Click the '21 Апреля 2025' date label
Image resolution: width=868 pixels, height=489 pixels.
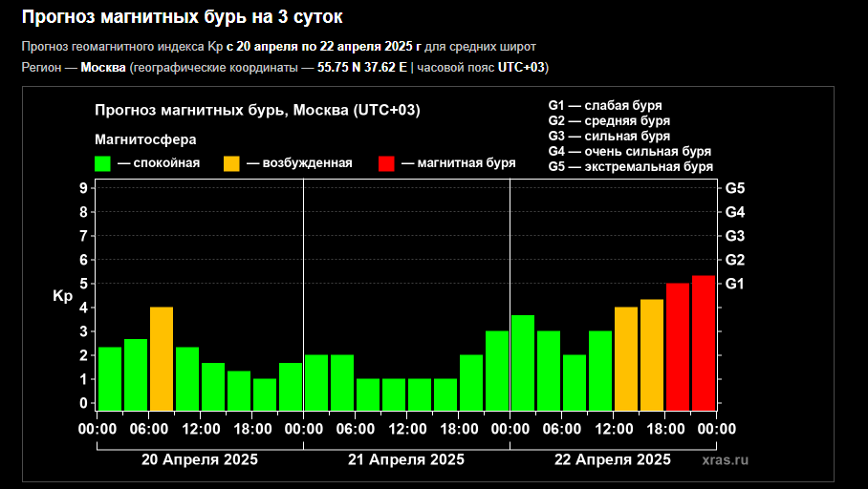pyautogui.click(x=405, y=459)
